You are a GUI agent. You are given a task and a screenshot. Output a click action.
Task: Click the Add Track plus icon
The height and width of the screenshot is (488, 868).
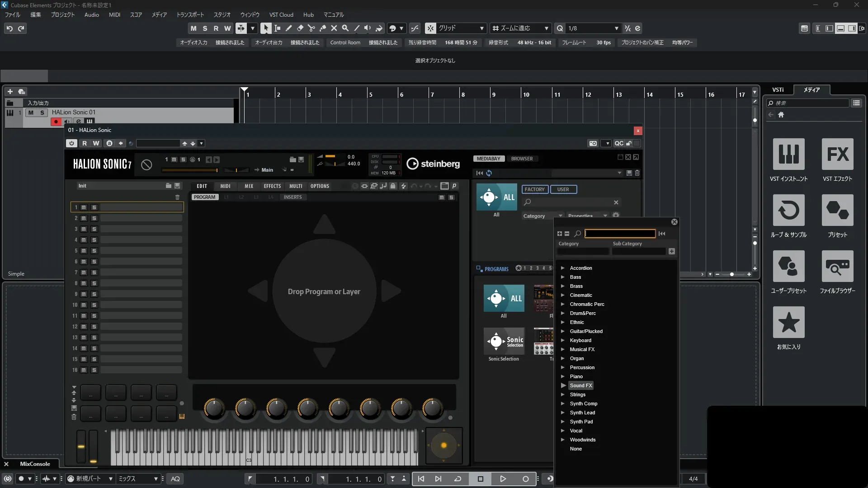(10, 91)
